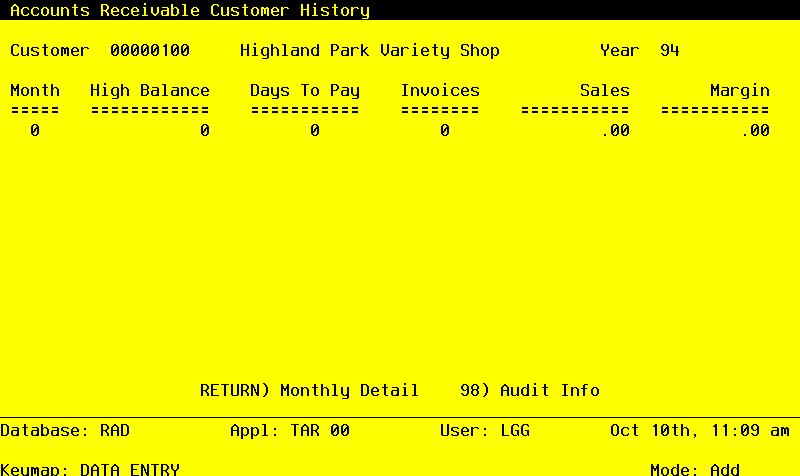Screen dimensions: 800x476
Task: Click the 'Year' field label
Action: [x=619, y=51]
